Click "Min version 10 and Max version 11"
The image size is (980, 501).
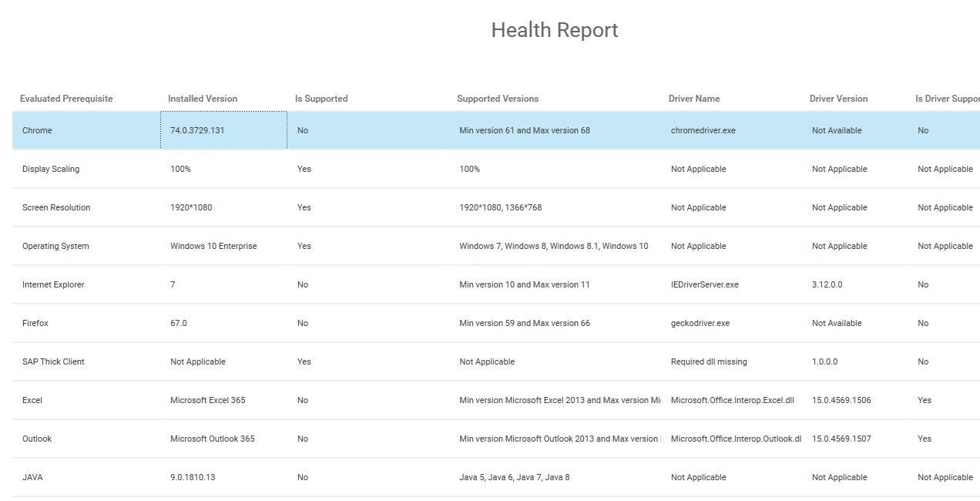click(525, 284)
